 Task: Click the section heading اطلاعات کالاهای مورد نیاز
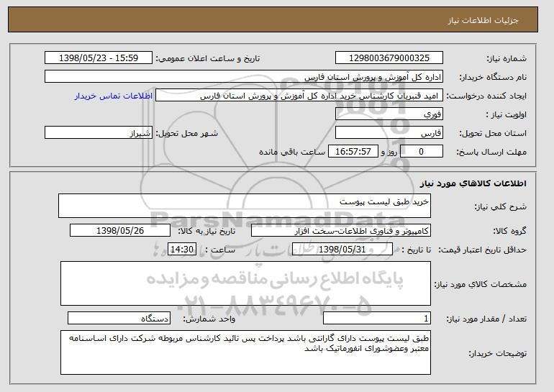click(x=473, y=183)
